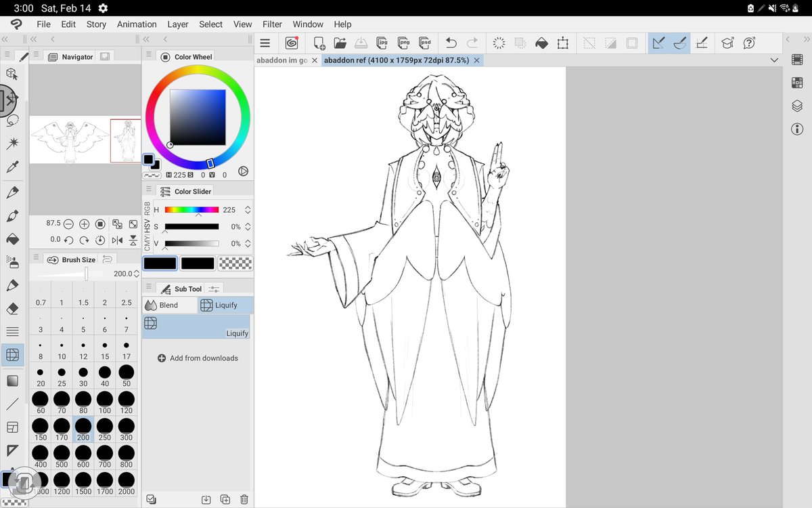Delete sub tool with trash icon

pyautogui.click(x=244, y=500)
